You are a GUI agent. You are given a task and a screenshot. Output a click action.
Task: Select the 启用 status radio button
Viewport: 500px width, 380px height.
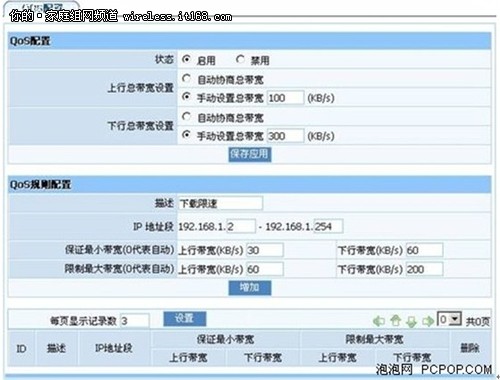click(186, 60)
